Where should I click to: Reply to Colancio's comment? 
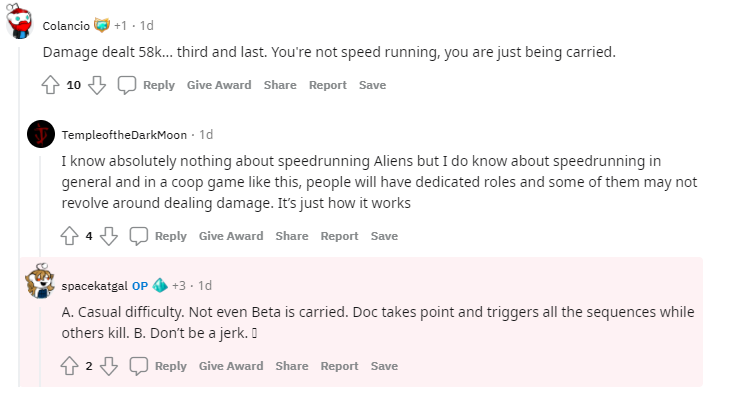pos(159,85)
